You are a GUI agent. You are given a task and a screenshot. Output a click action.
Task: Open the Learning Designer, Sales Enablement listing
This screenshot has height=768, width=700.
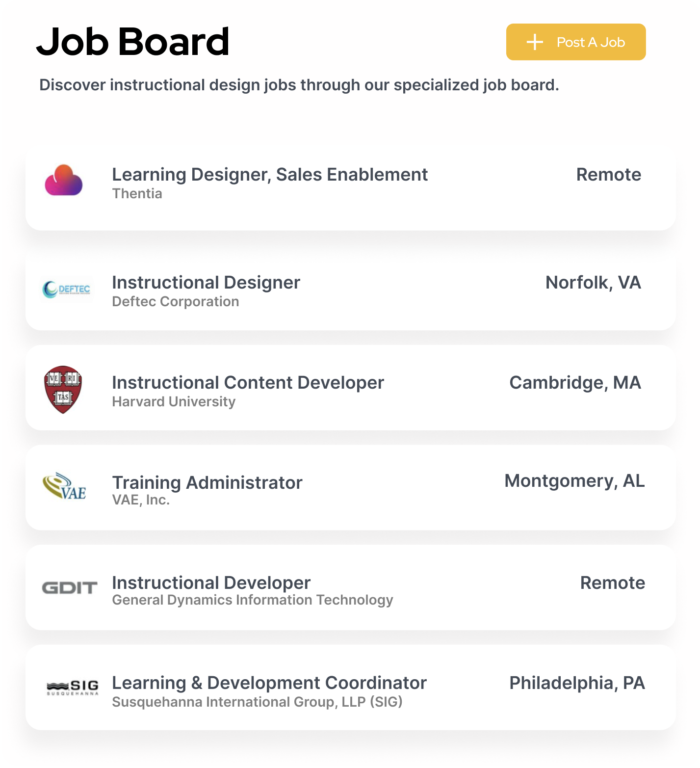270,174
